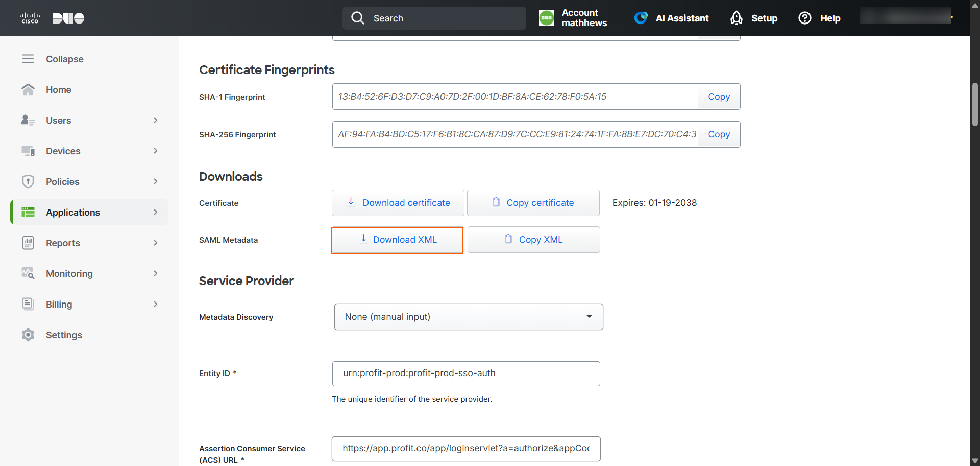
Task: Copy the SHA-256 fingerprint
Action: (719, 134)
